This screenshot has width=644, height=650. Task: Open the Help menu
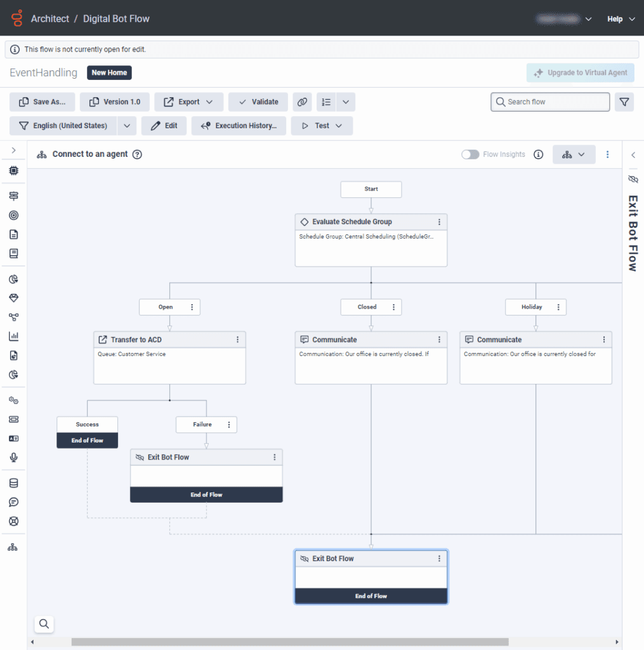(x=621, y=18)
